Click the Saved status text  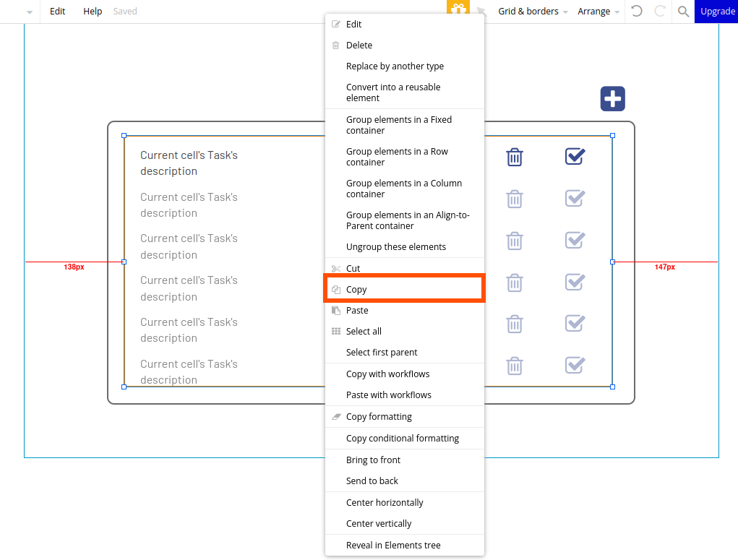(125, 12)
